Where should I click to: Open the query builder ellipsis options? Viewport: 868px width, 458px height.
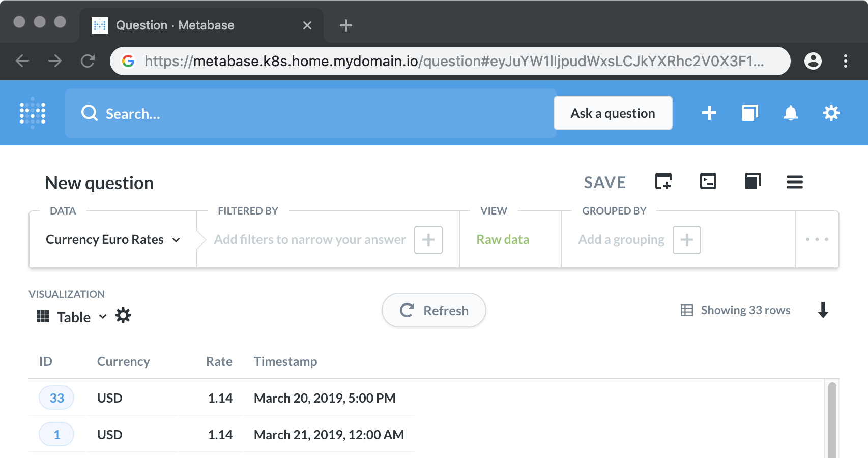[x=817, y=239]
